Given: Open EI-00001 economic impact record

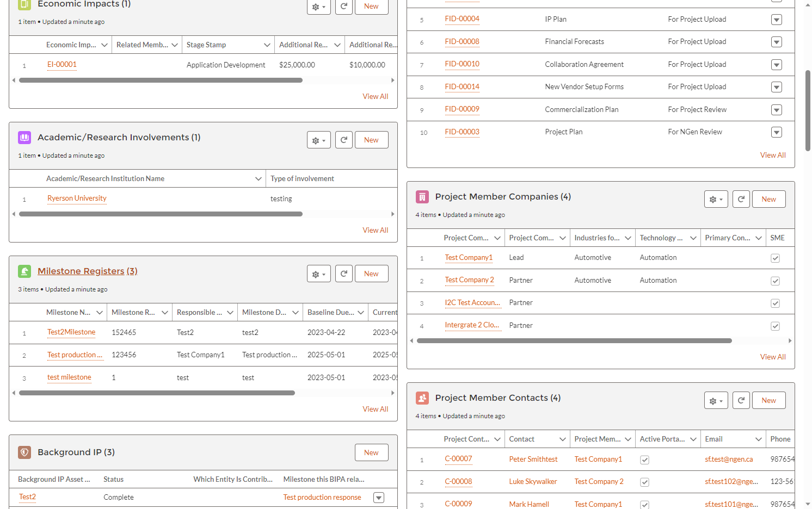Looking at the screenshot, I should pyautogui.click(x=62, y=65).
